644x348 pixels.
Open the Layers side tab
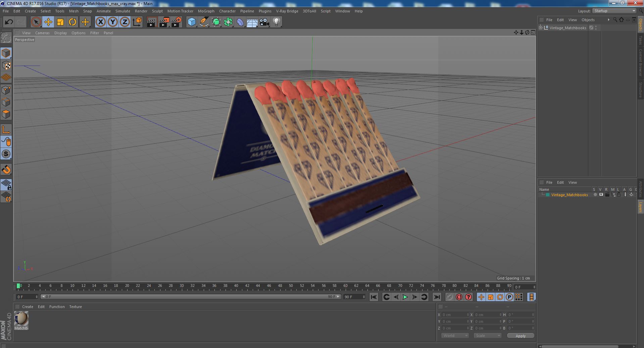[x=640, y=207]
